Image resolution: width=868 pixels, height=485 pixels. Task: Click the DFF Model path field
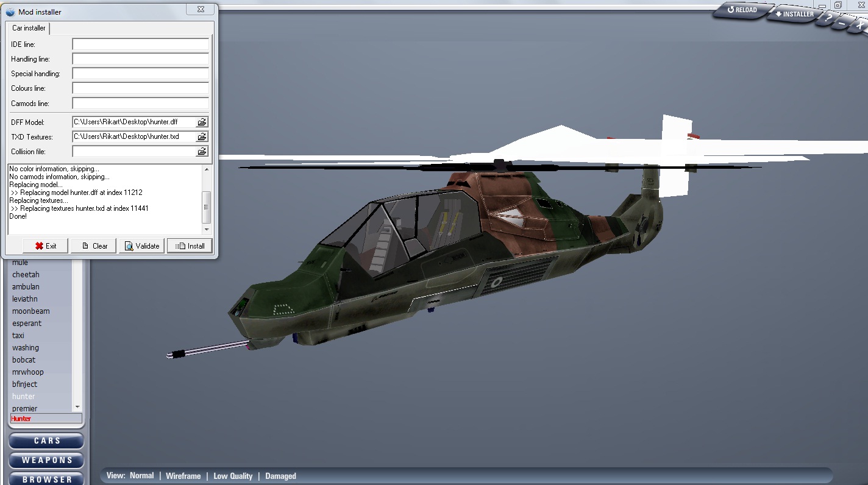click(x=134, y=122)
